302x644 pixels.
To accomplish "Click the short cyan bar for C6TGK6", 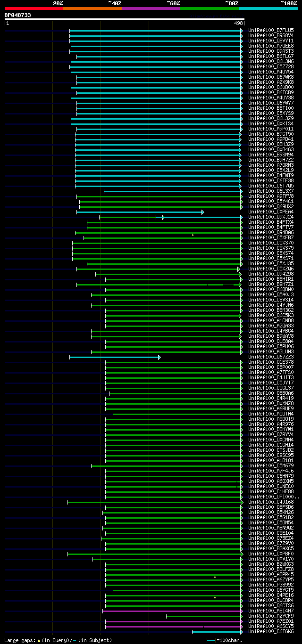I will 218,632.
